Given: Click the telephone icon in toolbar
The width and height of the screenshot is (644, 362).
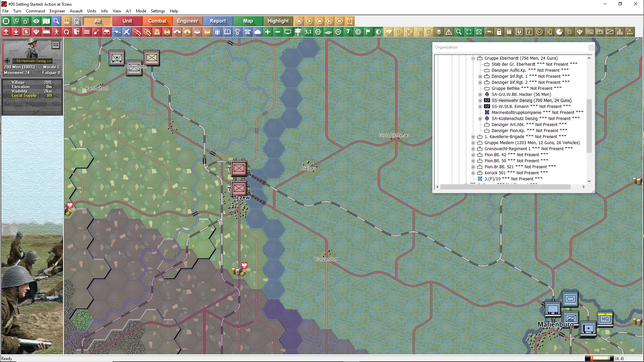Looking at the screenshot, I should [x=248, y=32].
